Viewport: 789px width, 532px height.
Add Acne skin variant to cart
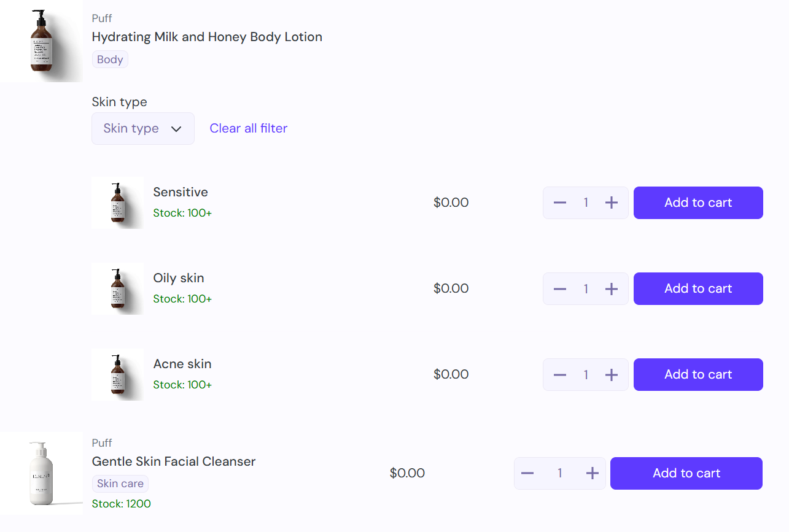point(698,374)
